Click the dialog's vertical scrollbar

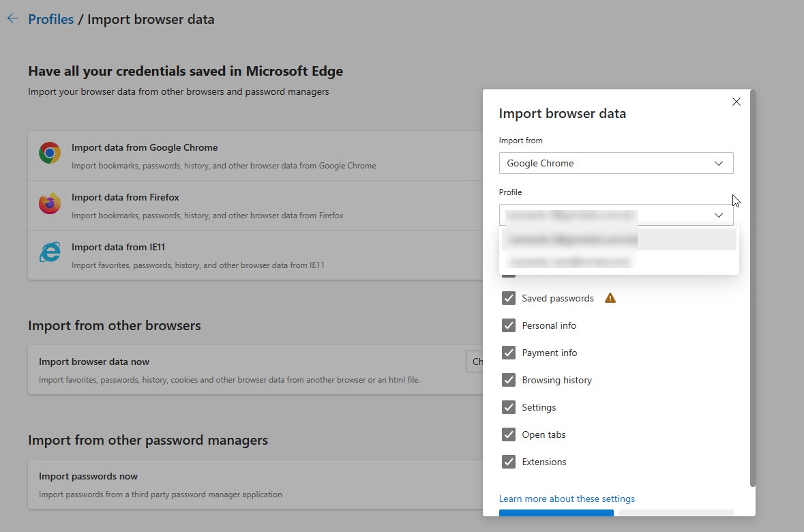(x=752, y=286)
